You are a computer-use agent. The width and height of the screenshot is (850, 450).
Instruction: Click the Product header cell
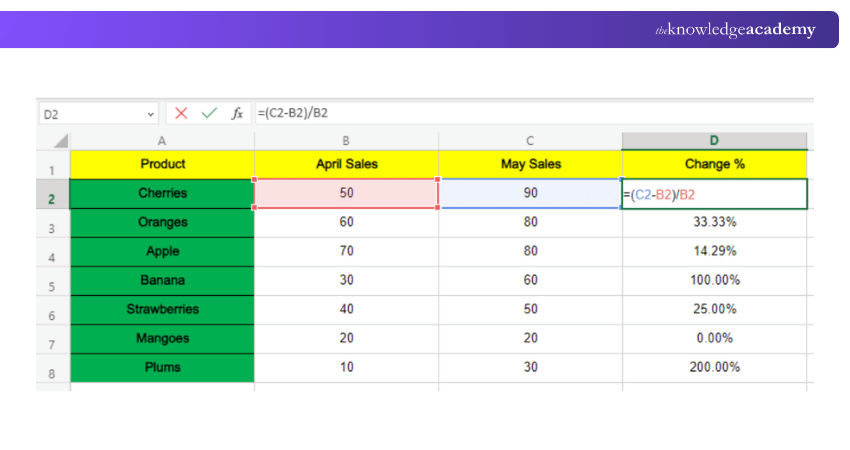(162, 164)
